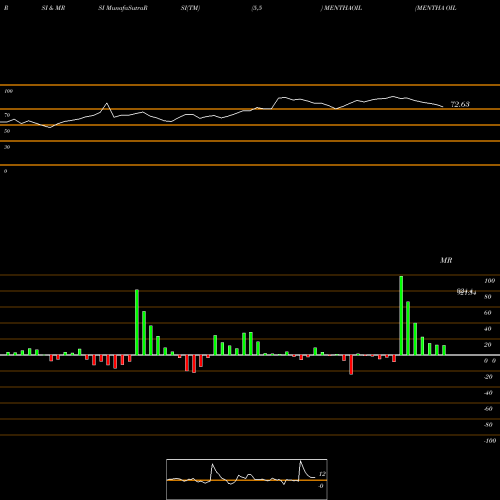The height and width of the screenshot is (500, 500).
Task: Click the 80 label on the MR scale
Action: point(488,297)
